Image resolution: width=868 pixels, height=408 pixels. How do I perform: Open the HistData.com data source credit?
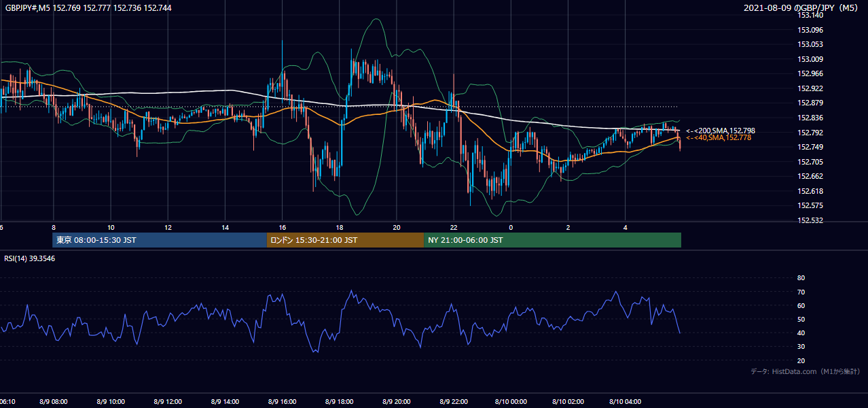[x=805, y=371]
